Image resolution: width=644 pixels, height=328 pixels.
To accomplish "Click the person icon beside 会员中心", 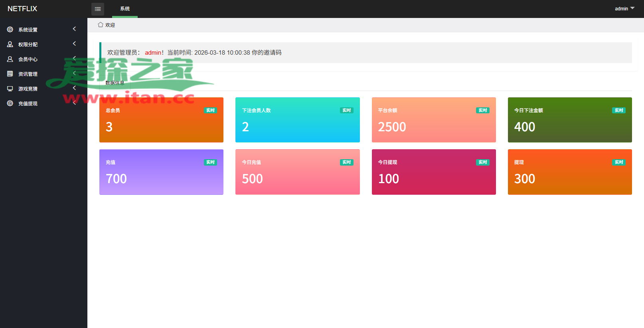I will point(10,59).
